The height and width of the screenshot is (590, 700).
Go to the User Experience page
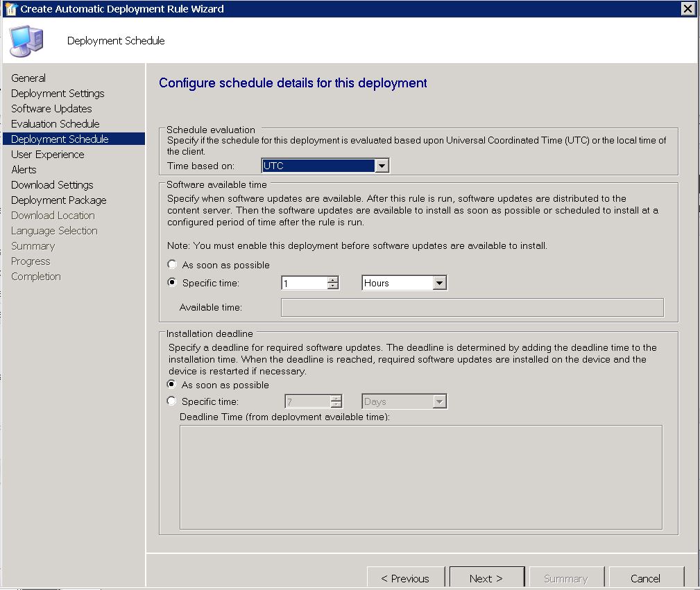48,155
